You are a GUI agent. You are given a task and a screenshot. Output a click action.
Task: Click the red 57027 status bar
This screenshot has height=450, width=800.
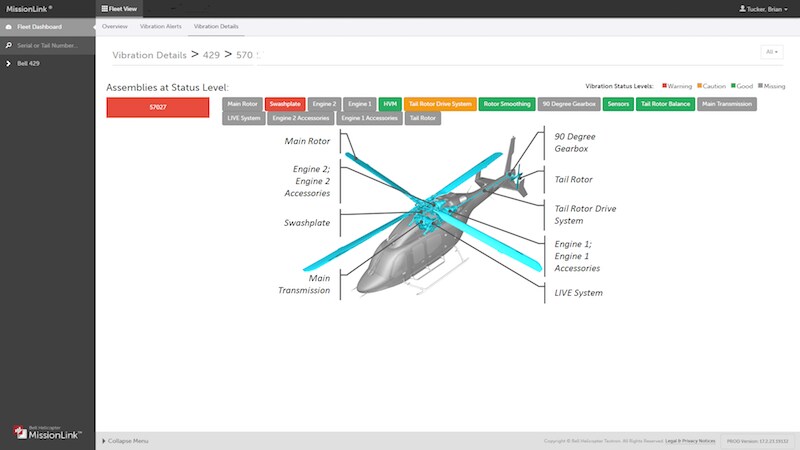157,107
